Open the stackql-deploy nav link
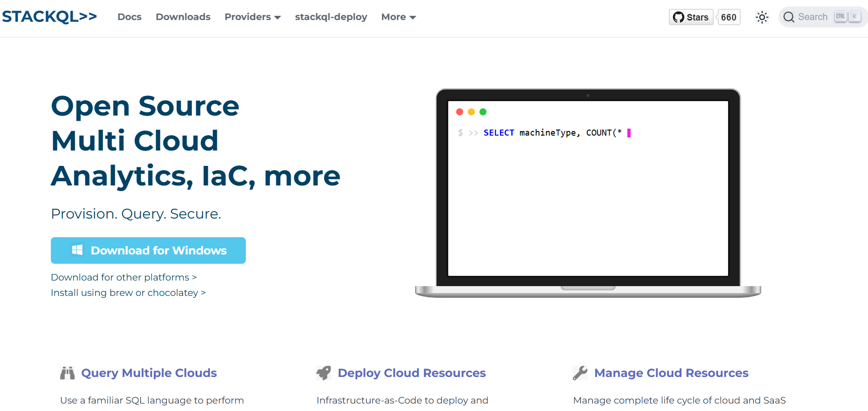The width and height of the screenshot is (868, 411). (331, 17)
